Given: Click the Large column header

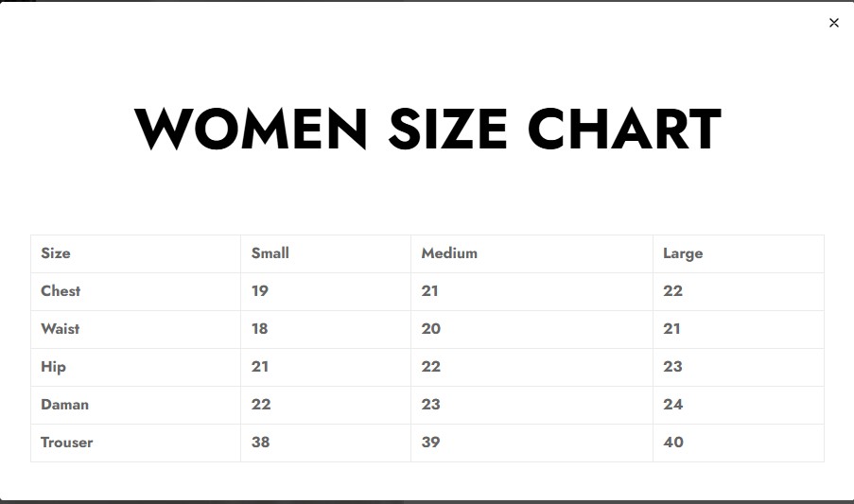Looking at the screenshot, I should click(683, 253).
